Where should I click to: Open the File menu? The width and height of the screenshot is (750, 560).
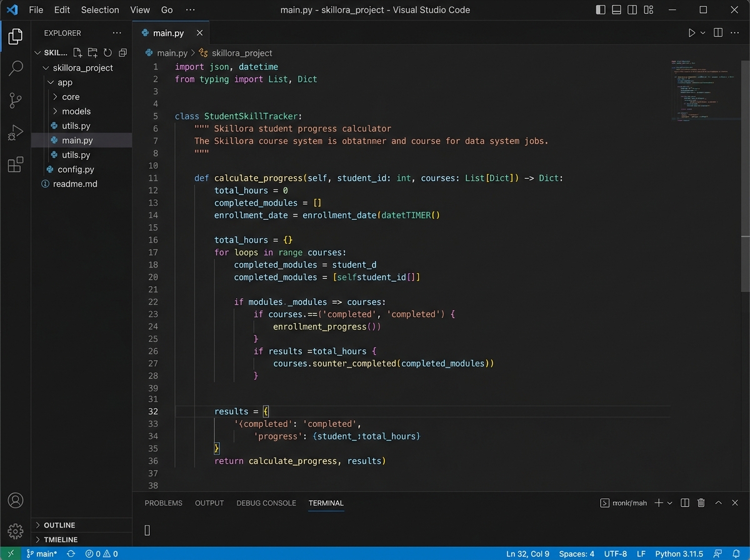pyautogui.click(x=36, y=9)
